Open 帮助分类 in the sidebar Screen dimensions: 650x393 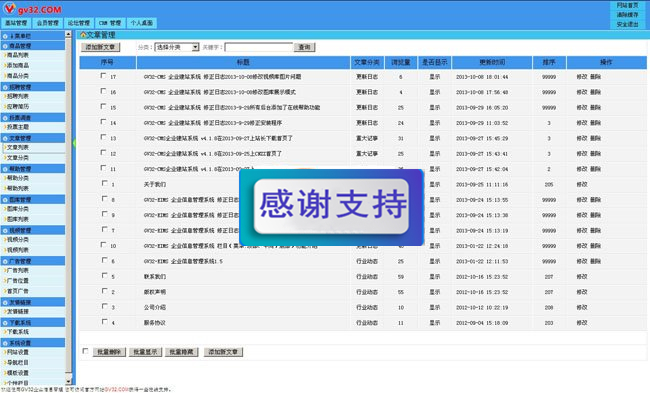18,178
